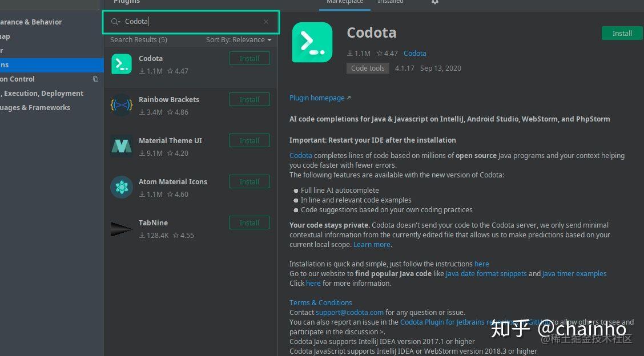
Task: Click the support@codota.com email link
Action: pos(349,313)
